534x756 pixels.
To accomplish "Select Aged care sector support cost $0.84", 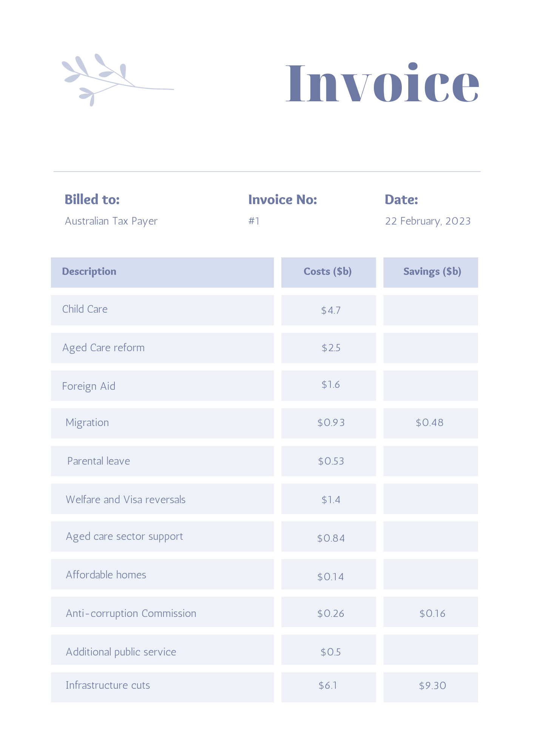I will tap(331, 538).
